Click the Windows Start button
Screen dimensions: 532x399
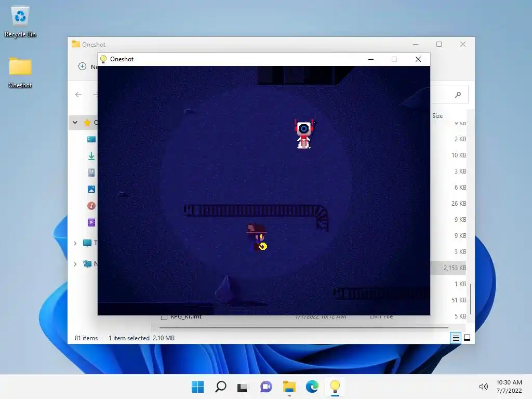(x=197, y=387)
